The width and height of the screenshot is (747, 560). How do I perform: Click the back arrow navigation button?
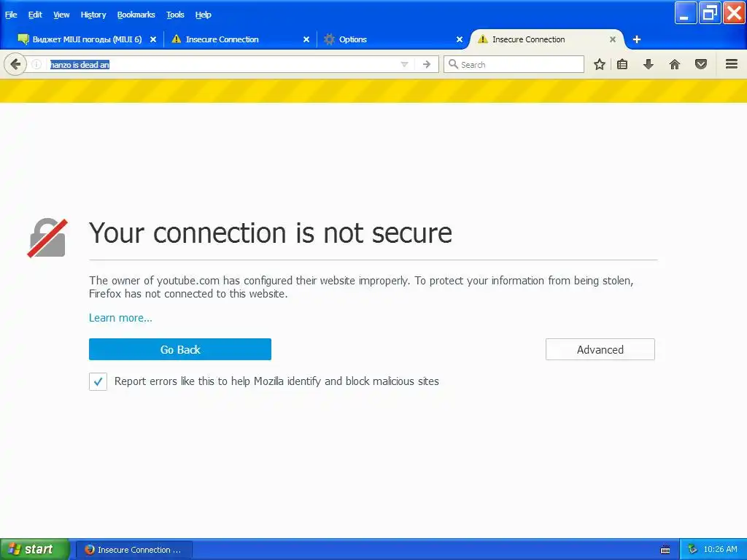point(15,64)
